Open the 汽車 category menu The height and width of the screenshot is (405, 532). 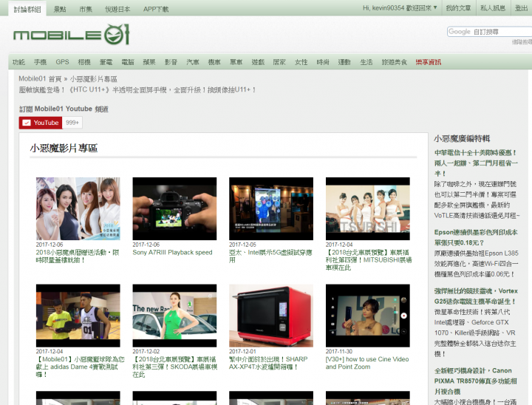point(193,62)
